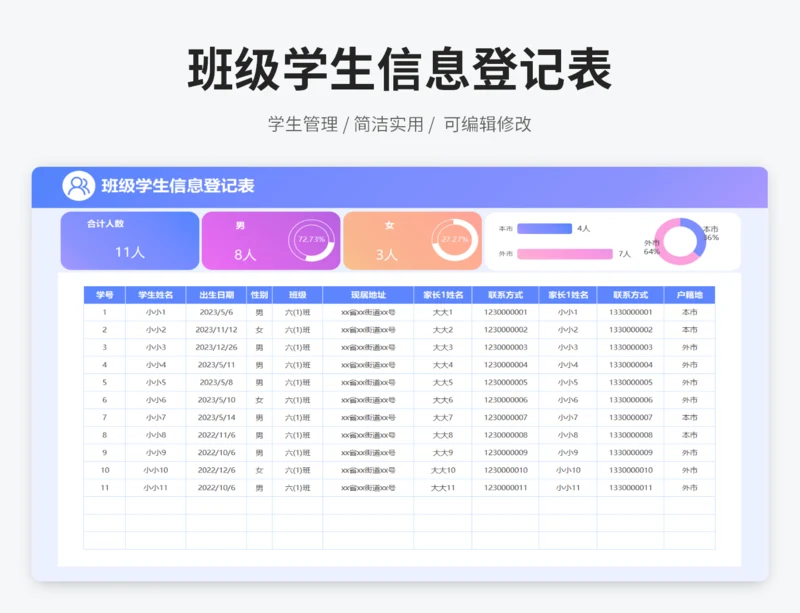Click the phone number cell 1230000007

[x=506, y=418]
